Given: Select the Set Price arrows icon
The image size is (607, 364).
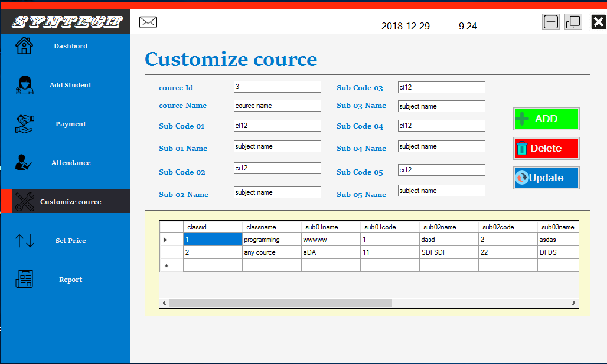Looking at the screenshot, I should [24, 240].
